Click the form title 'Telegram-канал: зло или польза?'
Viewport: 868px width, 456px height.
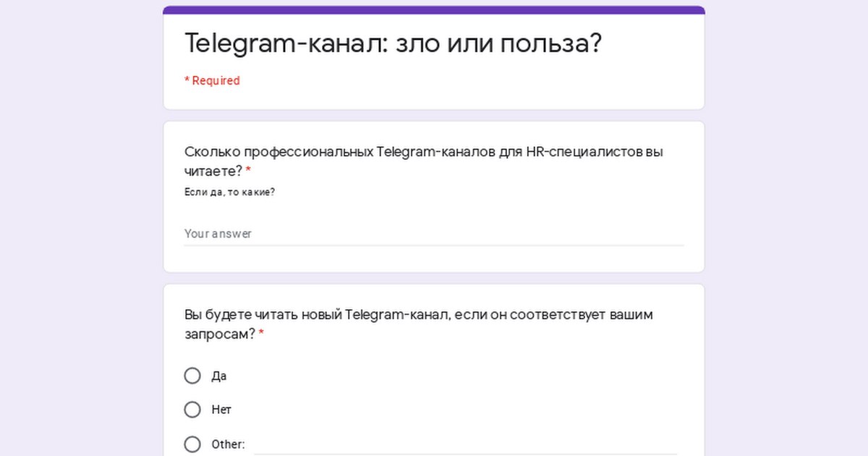[x=393, y=43]
